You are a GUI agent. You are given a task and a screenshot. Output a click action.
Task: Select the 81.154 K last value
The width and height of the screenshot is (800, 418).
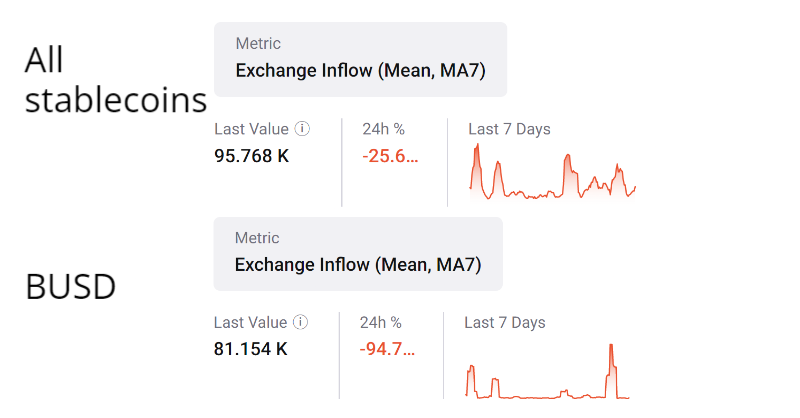[x=251, y=349]
